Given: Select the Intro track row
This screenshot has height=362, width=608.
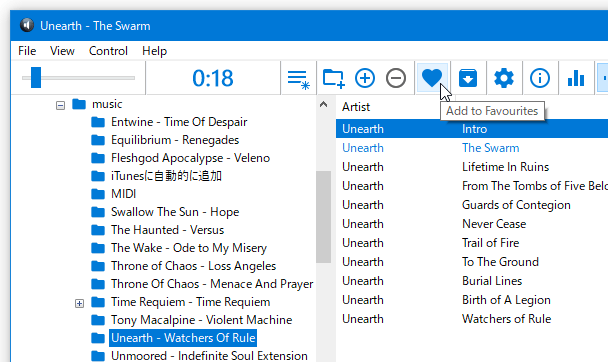Looking at the screenshot, I should pos(472,129).
